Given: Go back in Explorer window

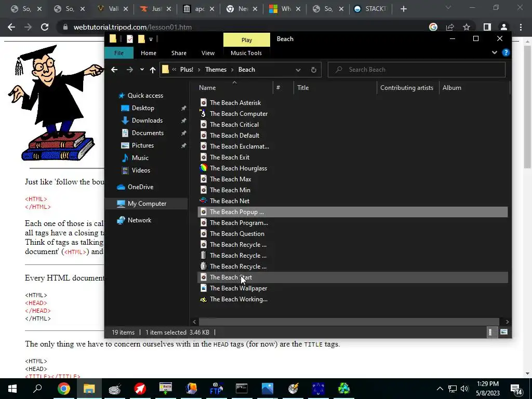Looking at the screenshot, I should [x=114, y=70].
